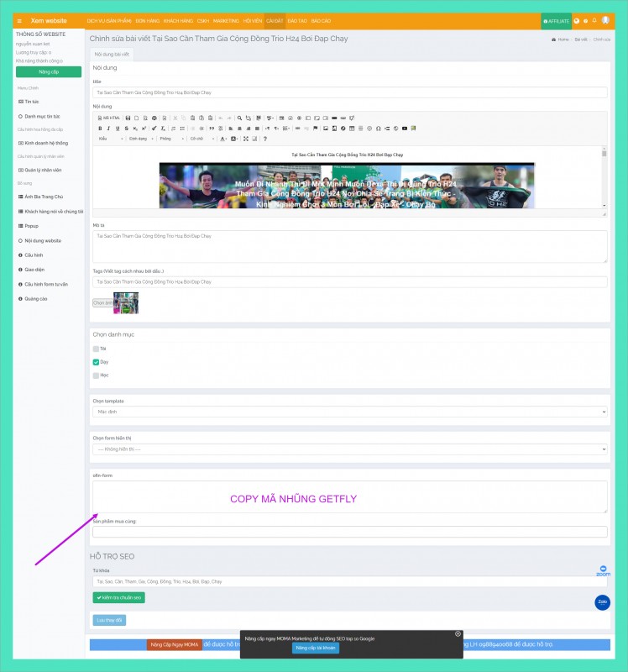Click the Bold icon in editor toolbar
The image size is (628, 672).
pos(99,129)
